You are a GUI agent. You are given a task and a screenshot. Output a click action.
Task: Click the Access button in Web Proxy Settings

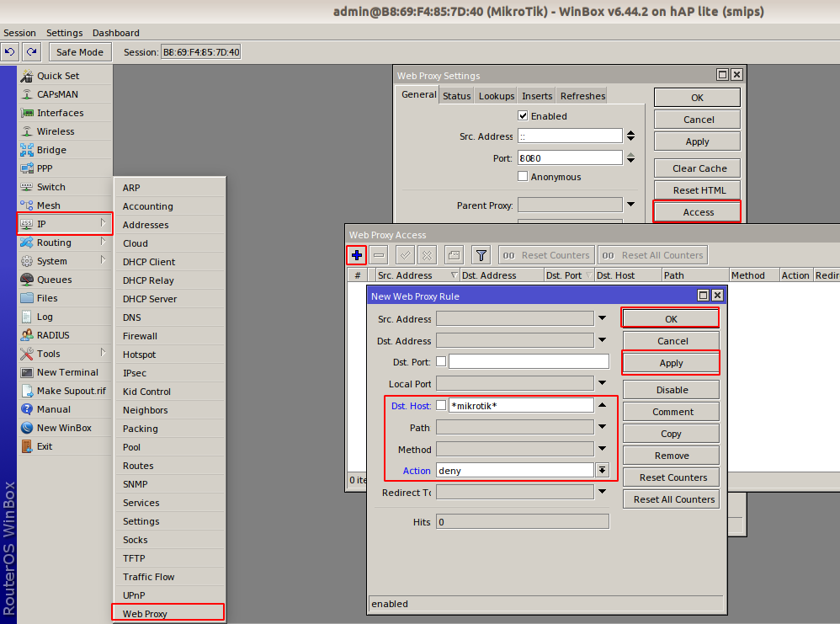click(696, 211)
